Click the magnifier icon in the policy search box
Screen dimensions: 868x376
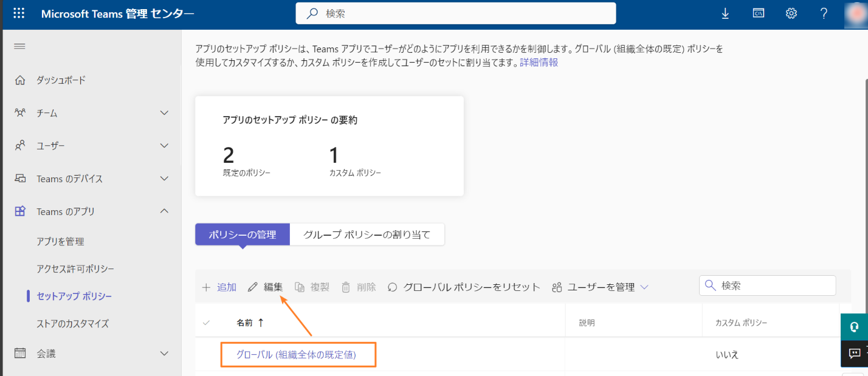710,285
